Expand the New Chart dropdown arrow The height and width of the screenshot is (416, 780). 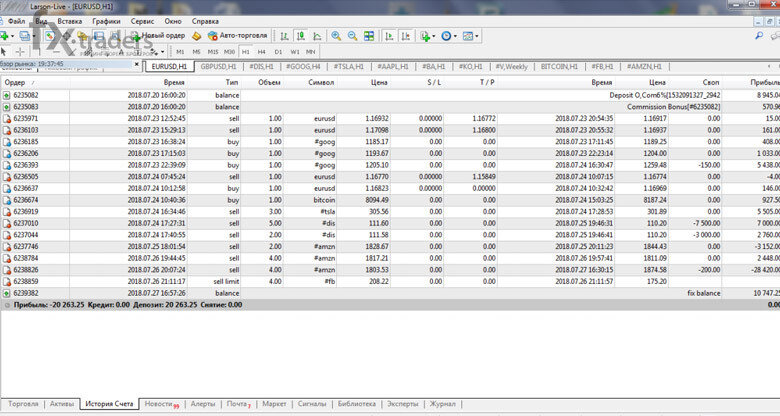coord(12,36)
